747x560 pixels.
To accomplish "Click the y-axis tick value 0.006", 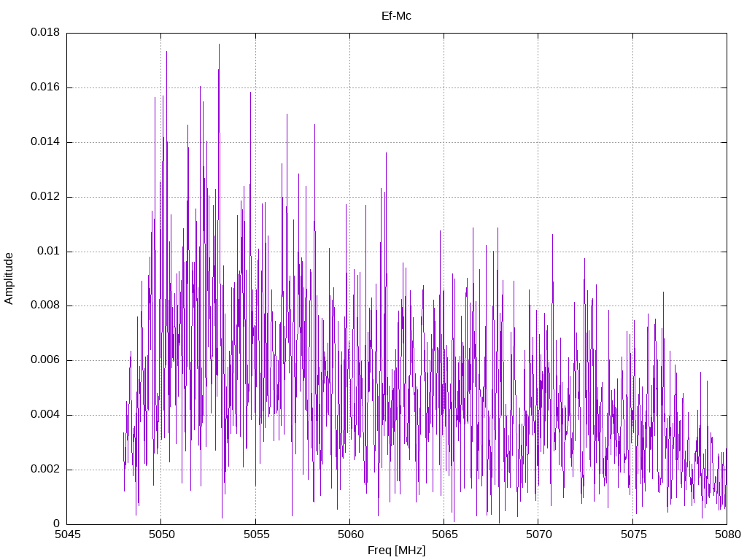I will tap(45, 360).
